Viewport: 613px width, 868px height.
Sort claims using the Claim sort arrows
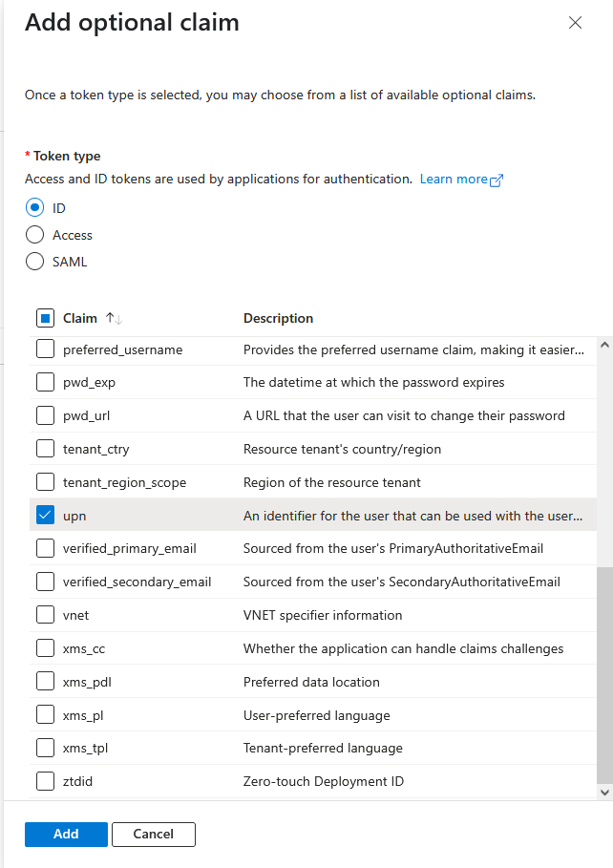[x=114, y=318]
